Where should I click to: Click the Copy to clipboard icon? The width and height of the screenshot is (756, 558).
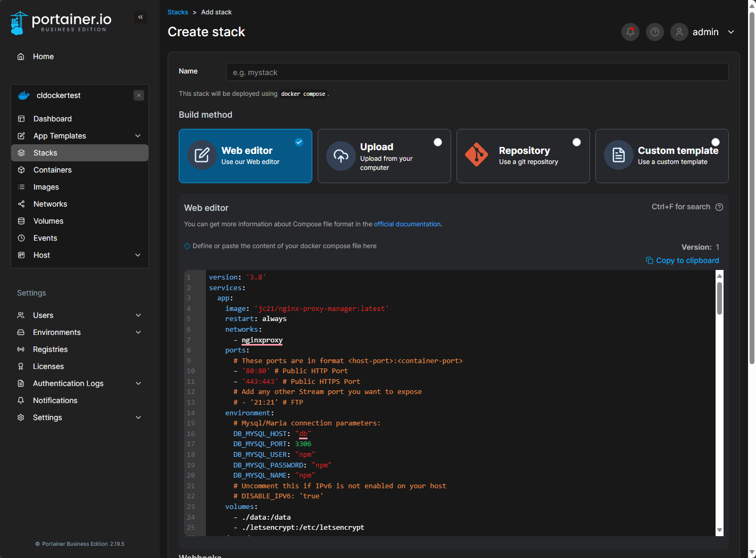pos(650,260)
